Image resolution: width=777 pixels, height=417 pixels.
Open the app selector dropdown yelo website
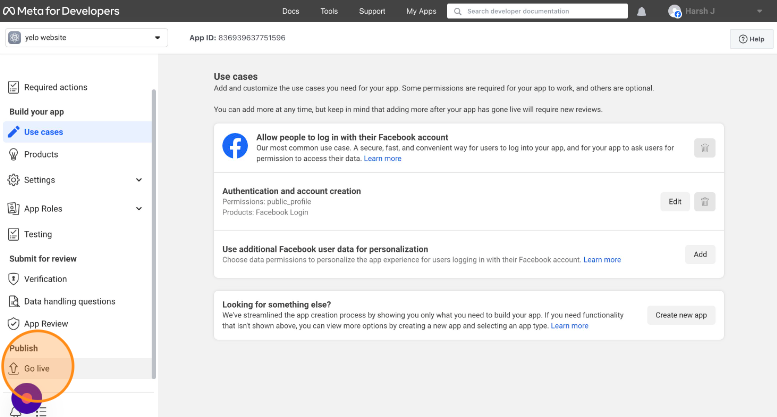pos(86,38)
